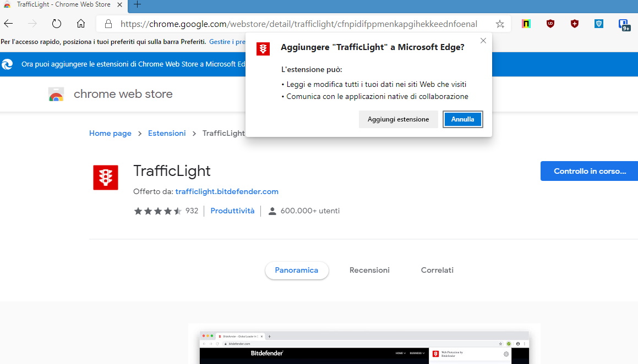This screenshot has width=638, height=364.
Task: Close the add extension dialog
Action: (483, 41)
